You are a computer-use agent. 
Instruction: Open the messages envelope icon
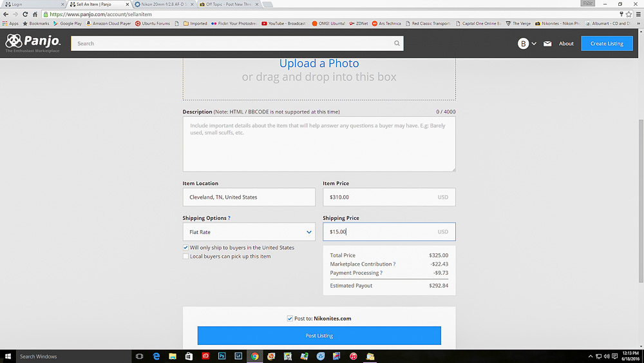tap(547, 44)
